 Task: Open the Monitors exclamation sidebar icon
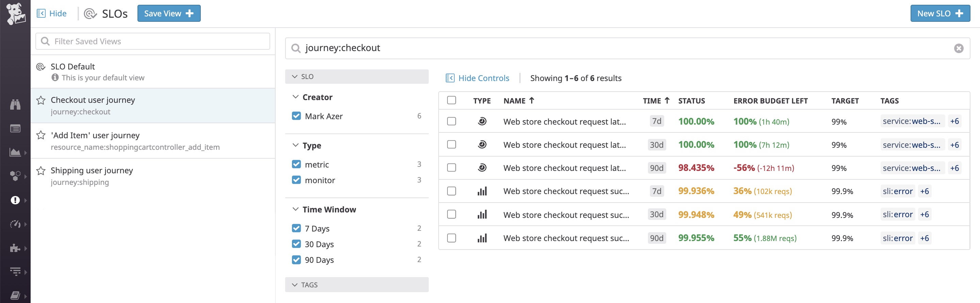(x=15, y=200)
